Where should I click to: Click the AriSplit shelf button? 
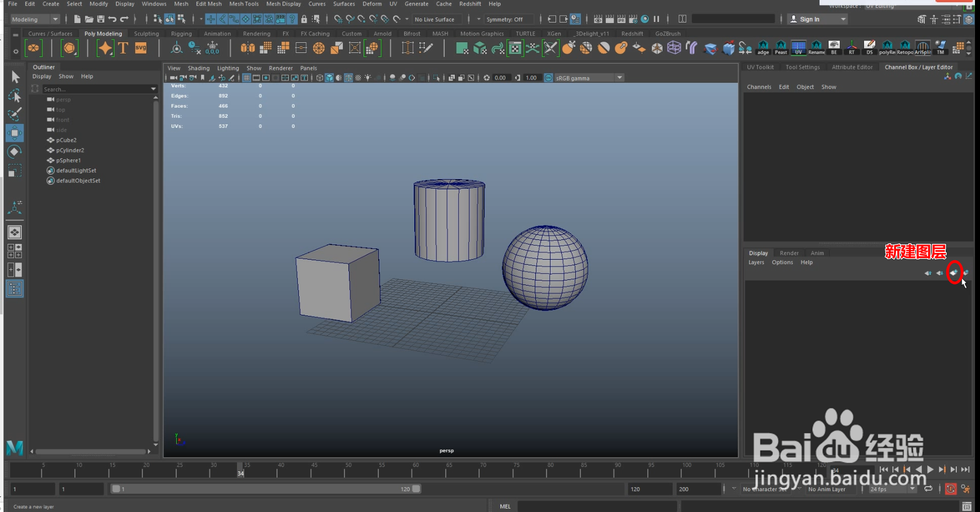pyautogui.click(x=923, y=48)
